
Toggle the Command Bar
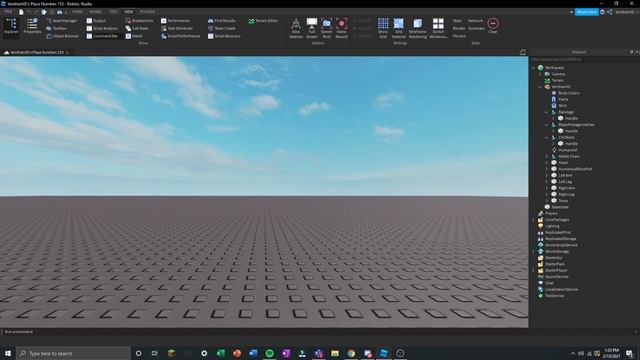coord(102,36)
